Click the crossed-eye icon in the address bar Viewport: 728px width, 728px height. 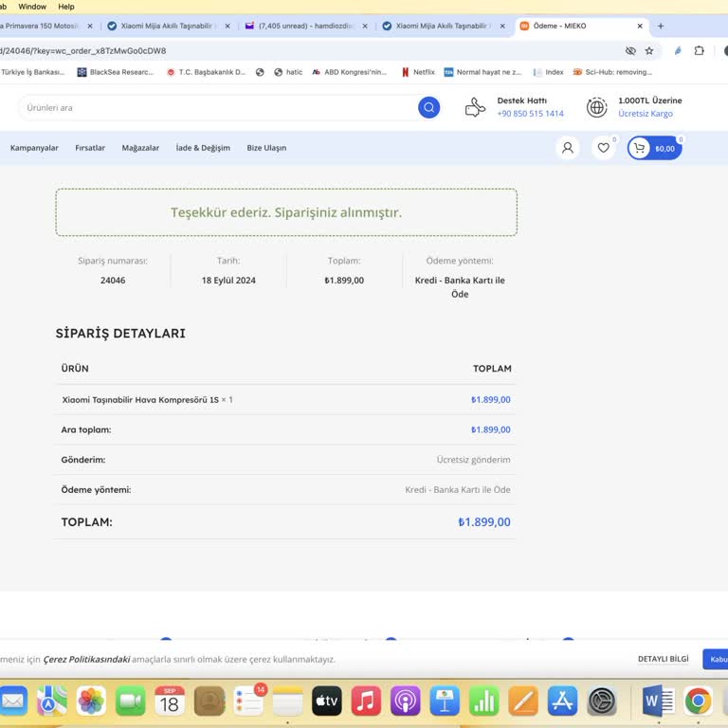630,50
